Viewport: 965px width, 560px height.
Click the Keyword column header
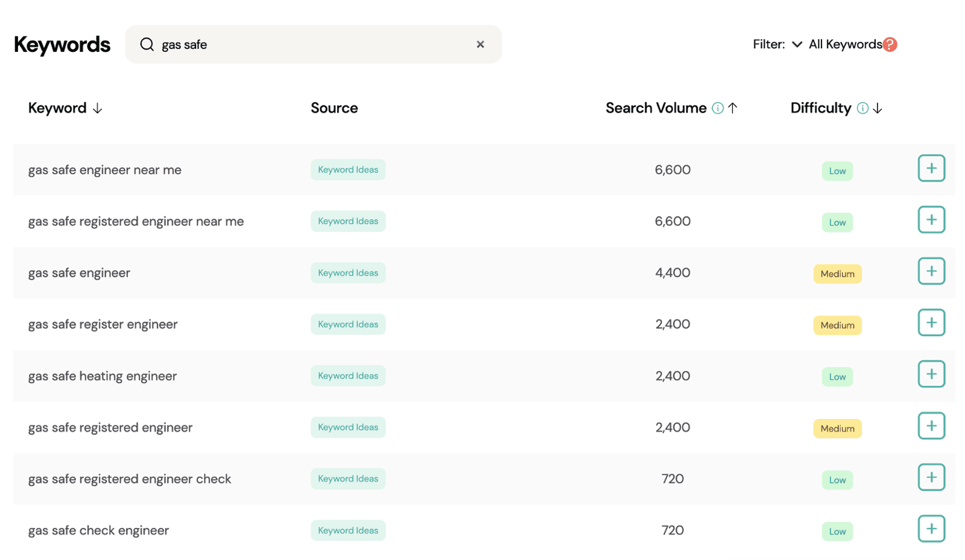coord(57,108)
